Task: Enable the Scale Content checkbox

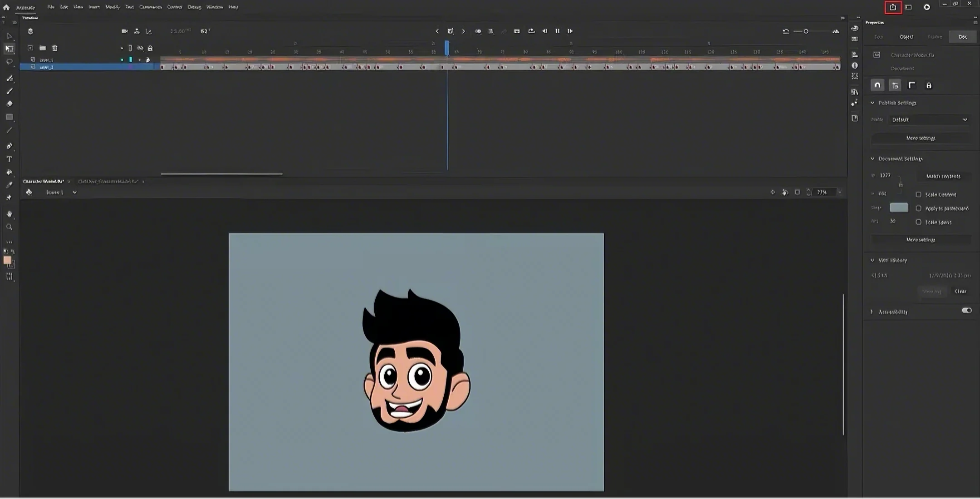Action: point(918,194)
